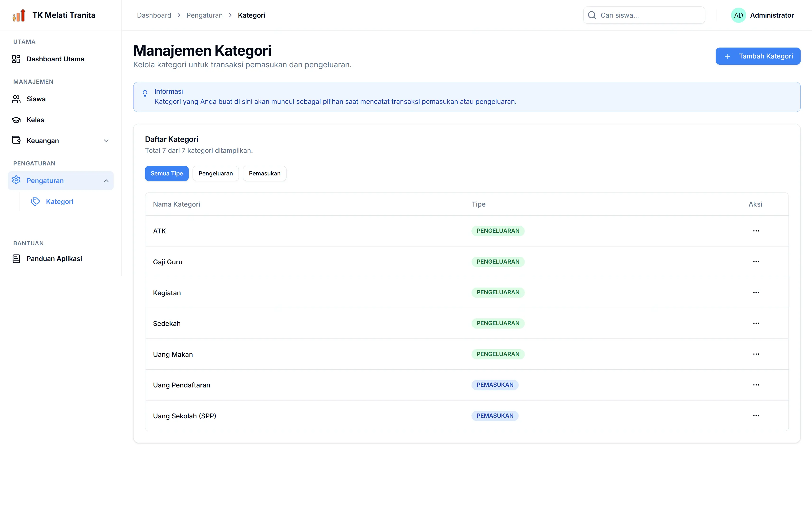Open Kelas graduation cap icon
Viewport: 812px width, 507px height.
[16, 120]
